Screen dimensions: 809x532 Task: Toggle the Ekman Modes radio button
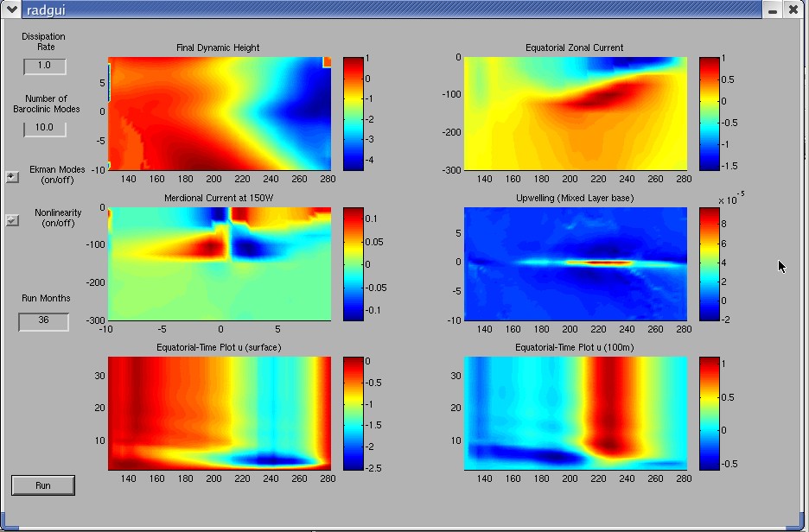(x=12, y=177)
